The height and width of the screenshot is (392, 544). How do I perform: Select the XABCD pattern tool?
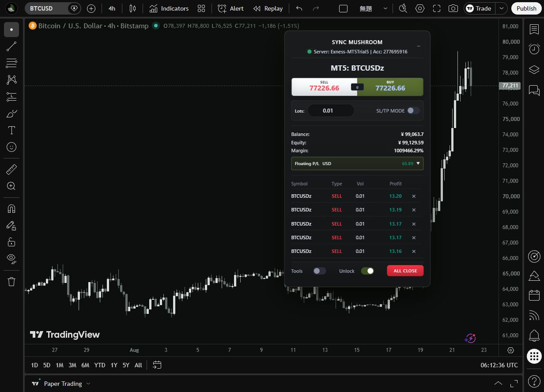coord(11,80)
